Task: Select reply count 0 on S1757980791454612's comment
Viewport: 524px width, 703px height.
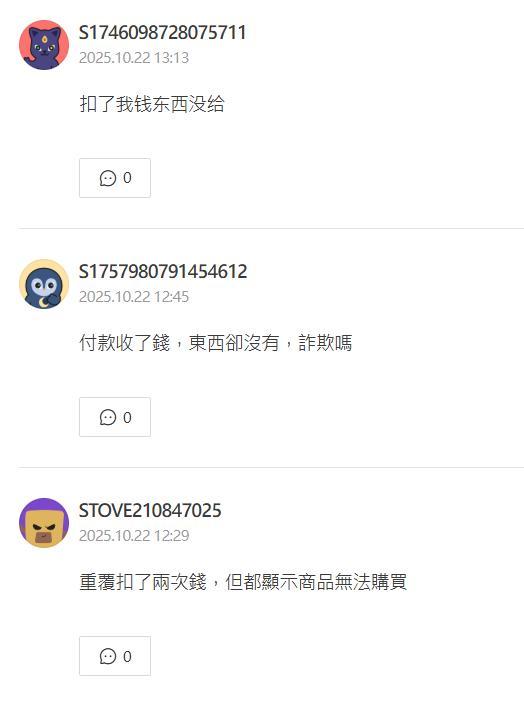Action: coord(127,417)
